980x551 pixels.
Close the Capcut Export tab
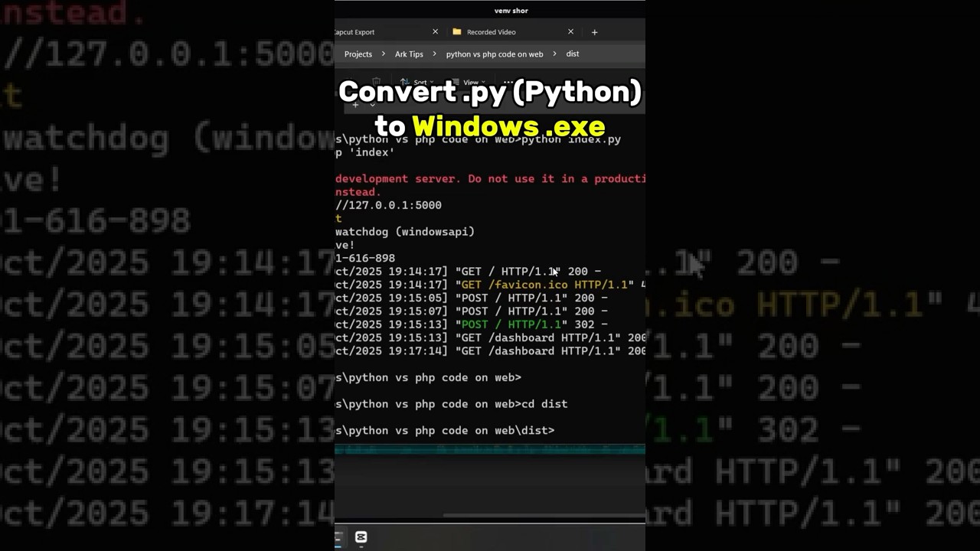click(x=435, y=32)
